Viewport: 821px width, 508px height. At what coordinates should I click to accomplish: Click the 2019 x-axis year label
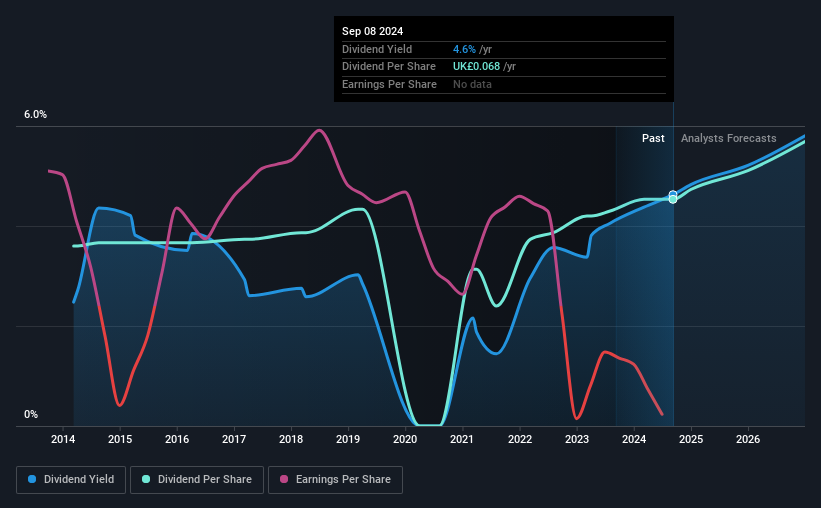click(x=348, y=439)
